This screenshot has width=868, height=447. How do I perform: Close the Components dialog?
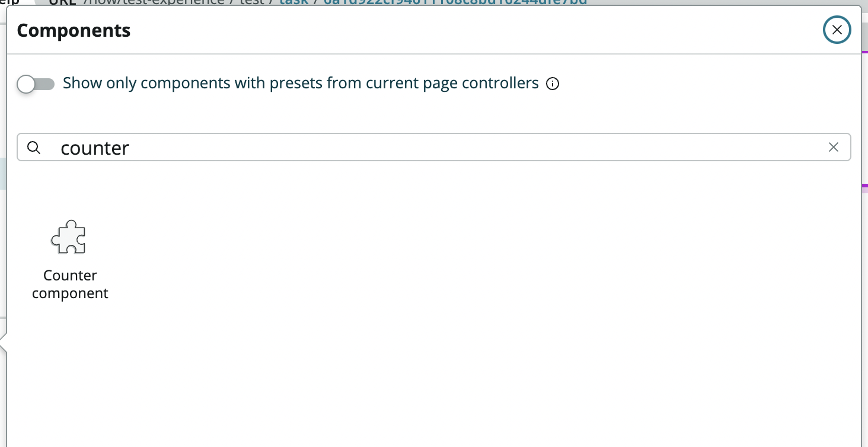coord(837,30)
